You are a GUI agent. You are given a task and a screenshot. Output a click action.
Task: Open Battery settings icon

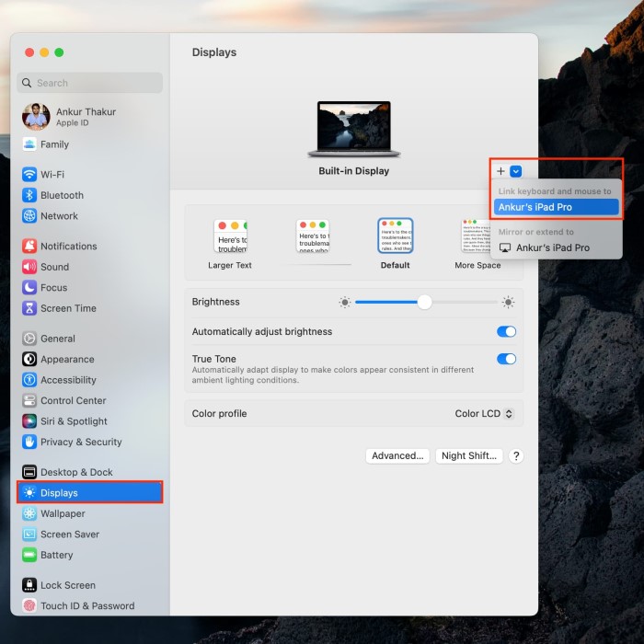29,555
